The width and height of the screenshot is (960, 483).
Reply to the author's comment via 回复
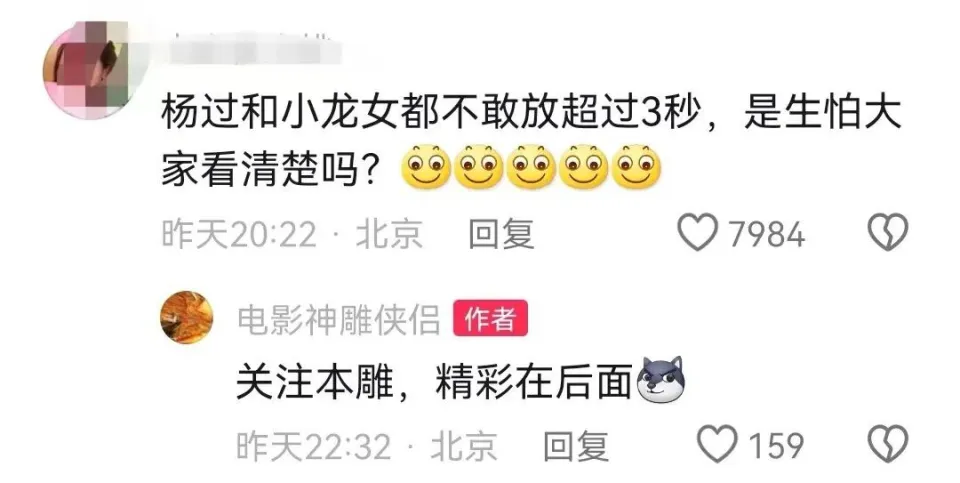[576, 446]
